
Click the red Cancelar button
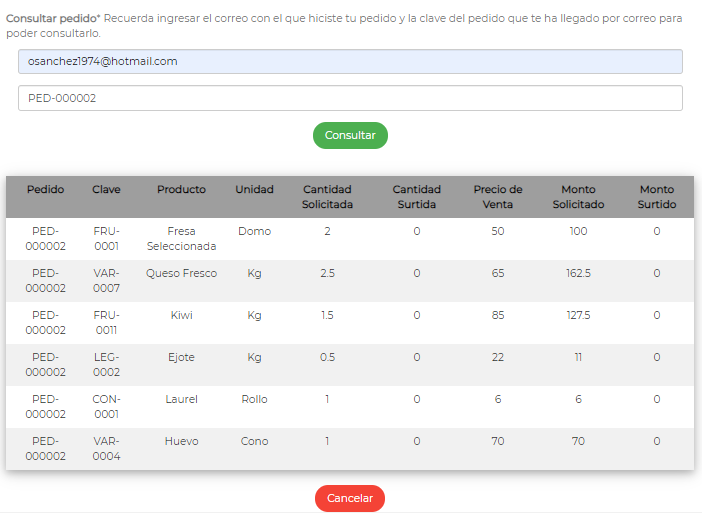[350, 498]
